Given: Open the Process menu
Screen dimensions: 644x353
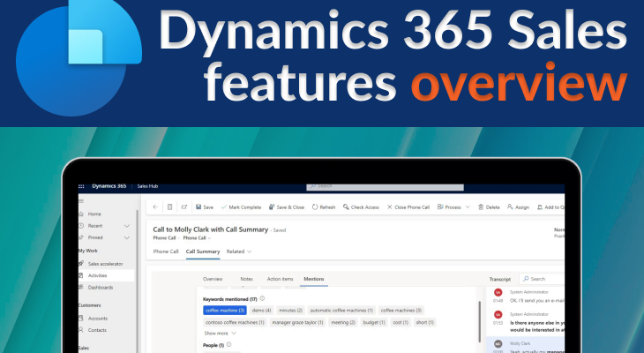Looking at the screenshot, I should click(x=449, y=207).
